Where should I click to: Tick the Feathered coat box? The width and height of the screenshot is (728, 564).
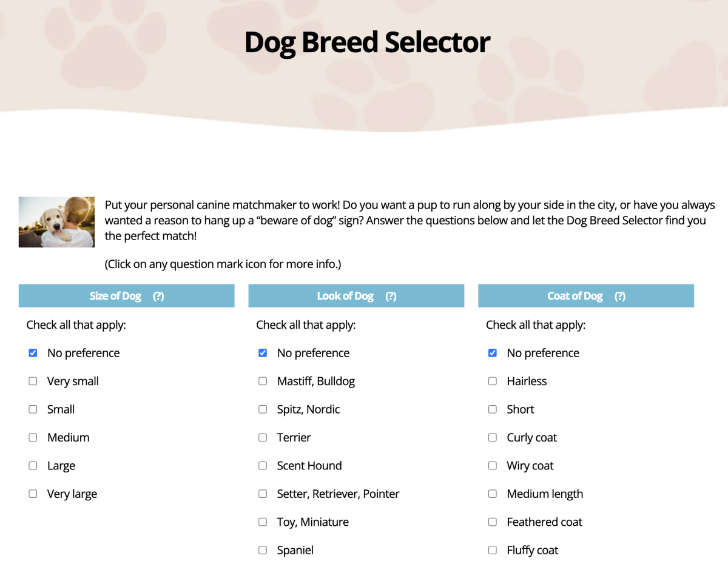493,522
